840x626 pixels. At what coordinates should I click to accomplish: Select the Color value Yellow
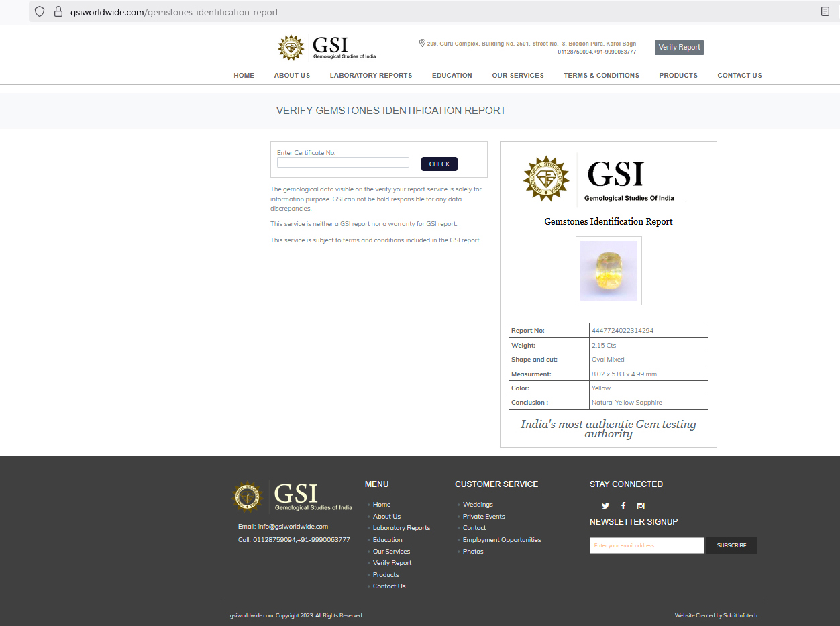tap(601, 388)
